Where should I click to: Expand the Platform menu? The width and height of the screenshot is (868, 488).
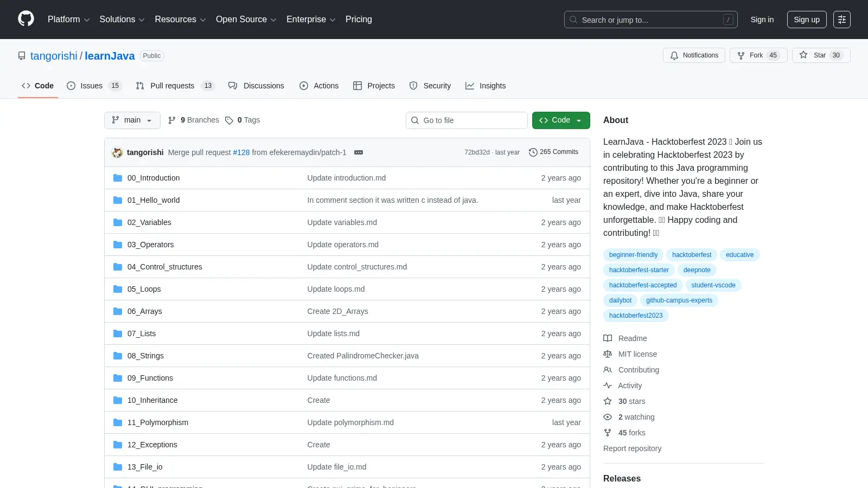coord(69,20)
